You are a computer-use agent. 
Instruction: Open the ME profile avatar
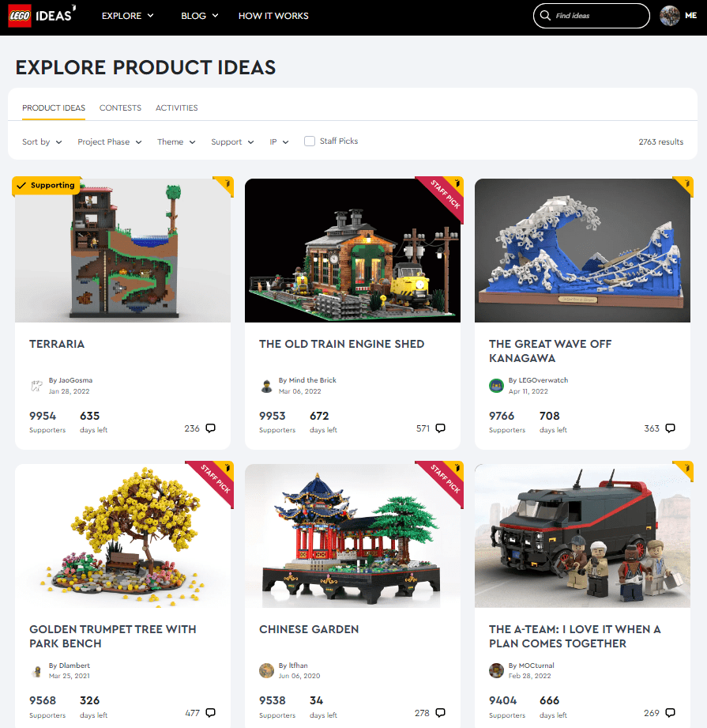669,16
